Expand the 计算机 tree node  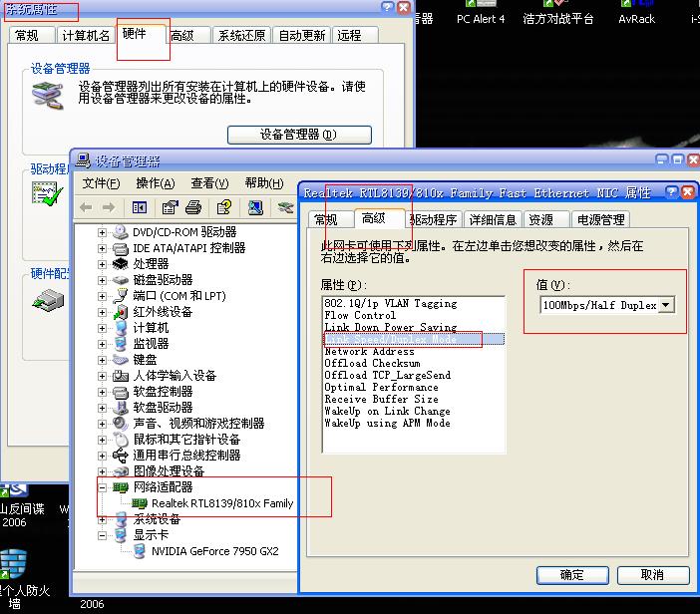tap(102, 328)
